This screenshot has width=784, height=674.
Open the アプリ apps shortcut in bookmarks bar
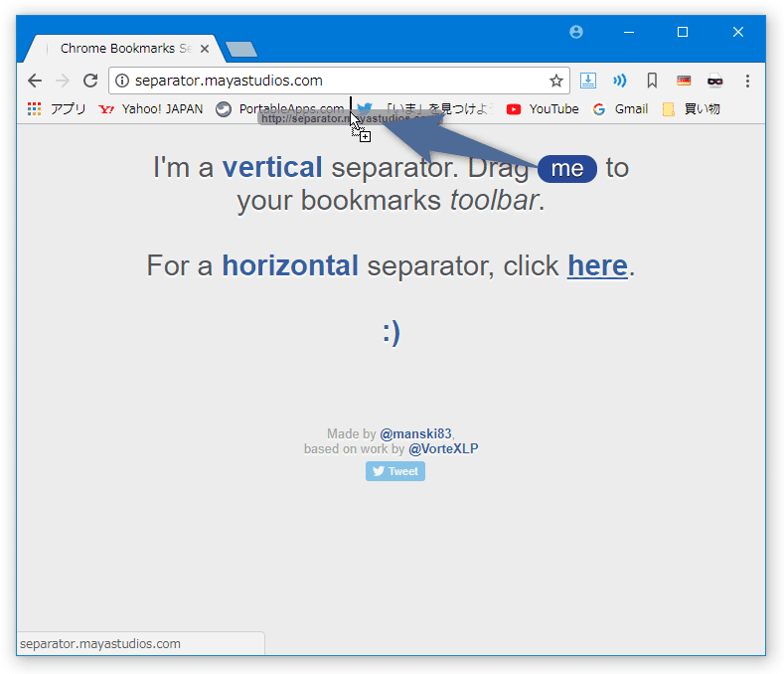point(57,109)
